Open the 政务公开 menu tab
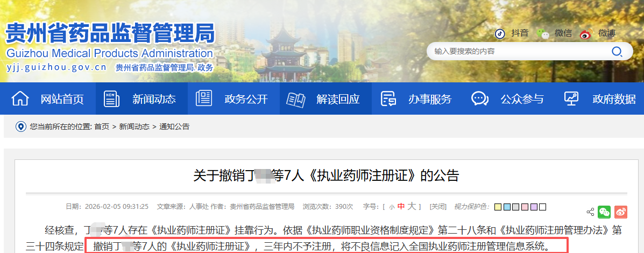 click(x=233, y=99)
